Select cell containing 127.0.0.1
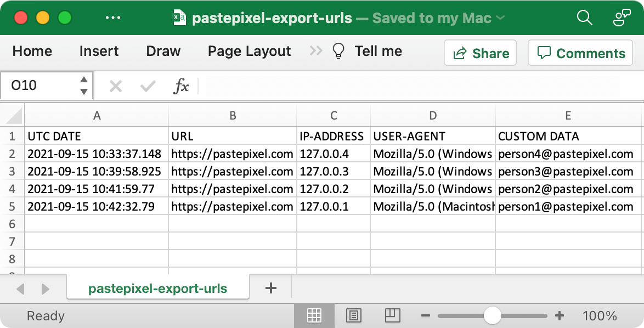Viewport: 644px width, 328px height. (x=334, y=206)
